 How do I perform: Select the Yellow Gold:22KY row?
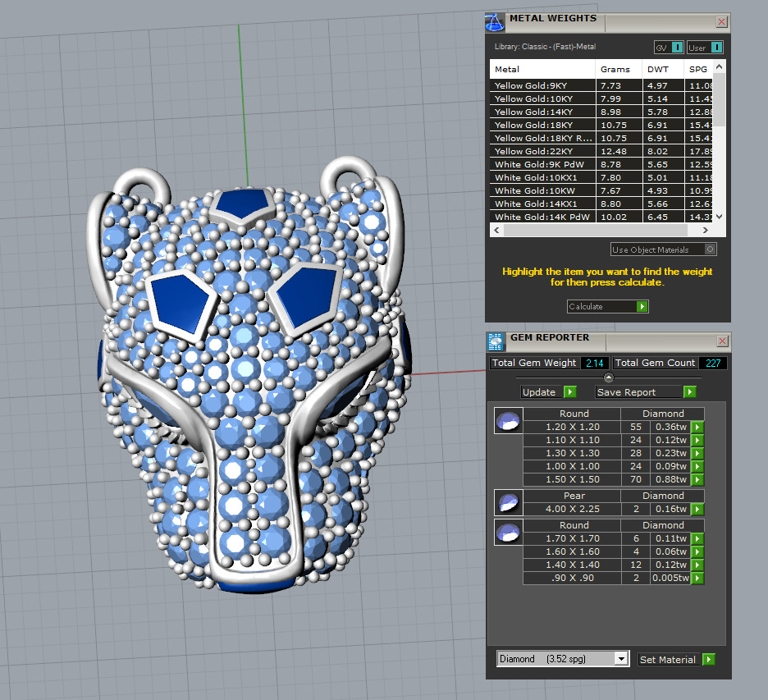(x=601, y=151)
